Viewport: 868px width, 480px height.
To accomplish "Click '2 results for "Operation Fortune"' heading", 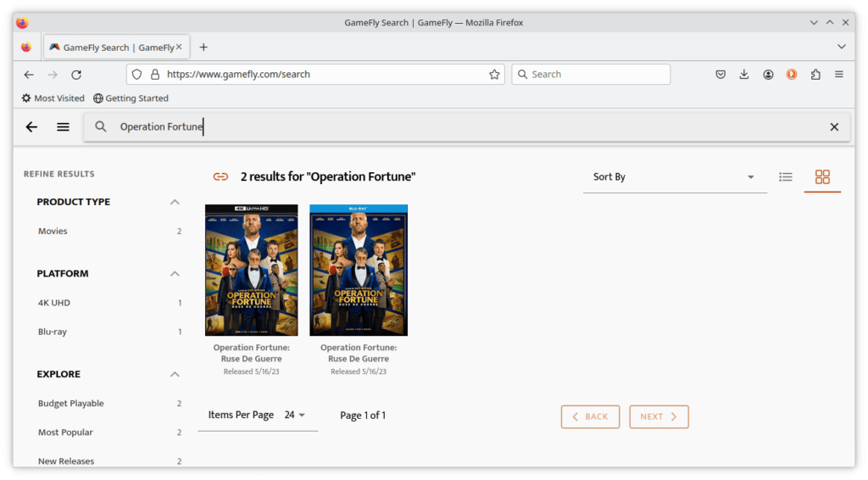I will tap(328, 176).
